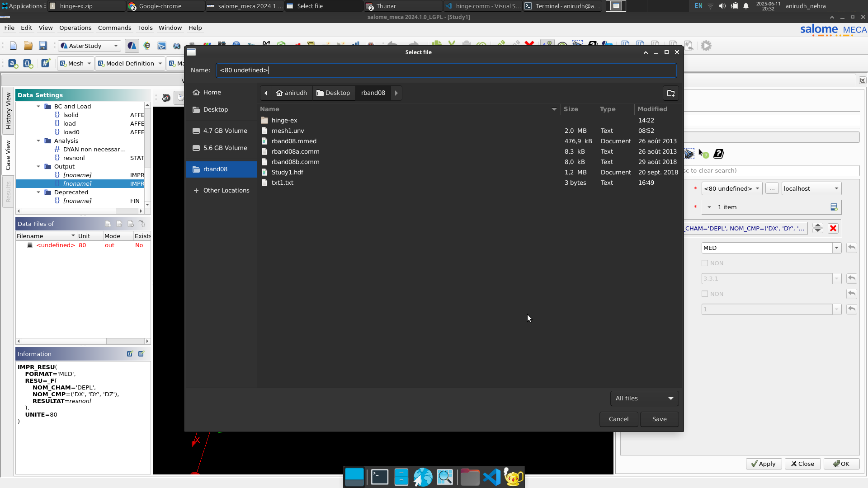Click the hash edit comment icon
Viewport: 868px width, 488px height.
tap(45, 64)
